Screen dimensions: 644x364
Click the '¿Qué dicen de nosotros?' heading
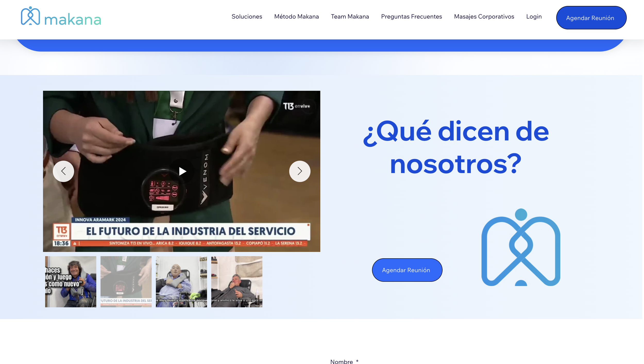pyautogui.click(x=455, y=147)
